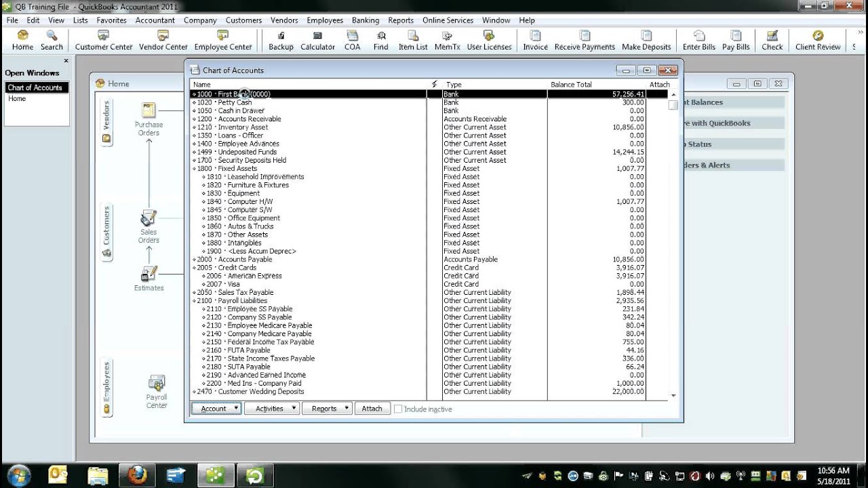Collapse the 2005 Credit Cards account
Image resolution: width=868 pixels, height=488 pixels.
pos(194,268)
